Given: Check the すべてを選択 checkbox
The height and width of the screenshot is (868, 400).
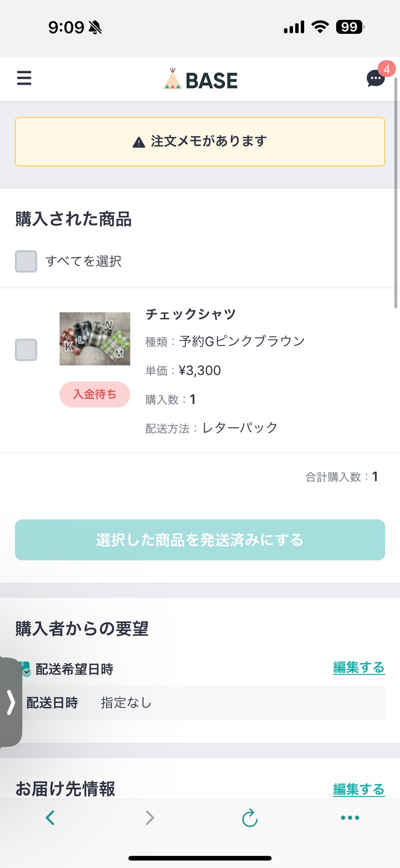Looking at the screenshot, I should (26, 261).
